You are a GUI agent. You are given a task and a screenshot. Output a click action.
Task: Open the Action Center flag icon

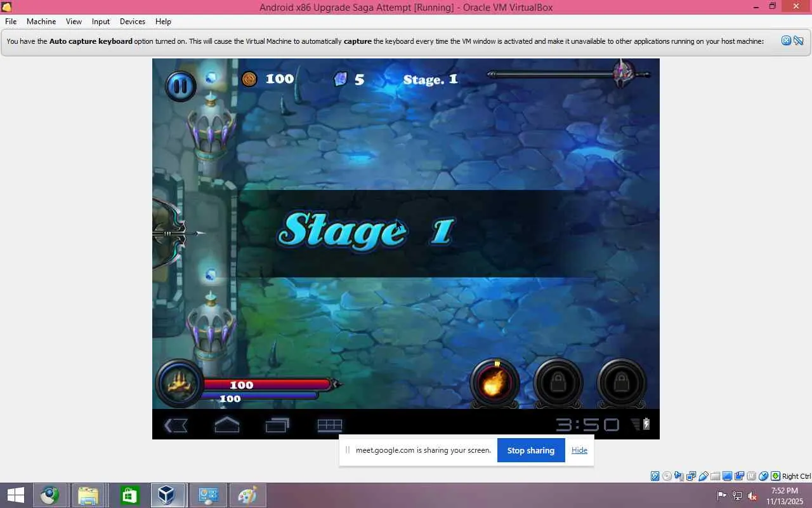click(722, 495)
